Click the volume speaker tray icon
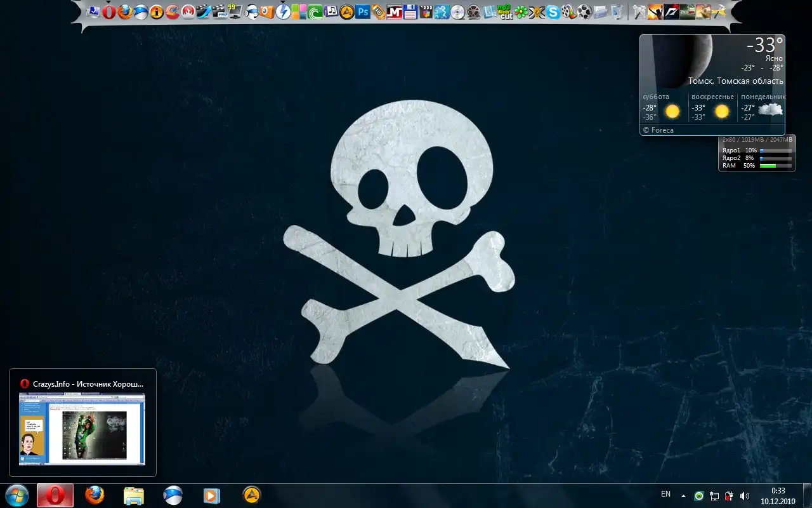This screenshot has height=508, width=812. pyautogui.click(x=745, y=496)
